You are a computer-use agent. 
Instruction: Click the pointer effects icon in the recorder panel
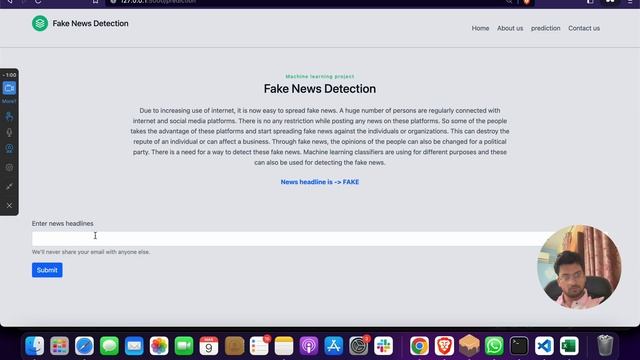click(x=9, y=117)
